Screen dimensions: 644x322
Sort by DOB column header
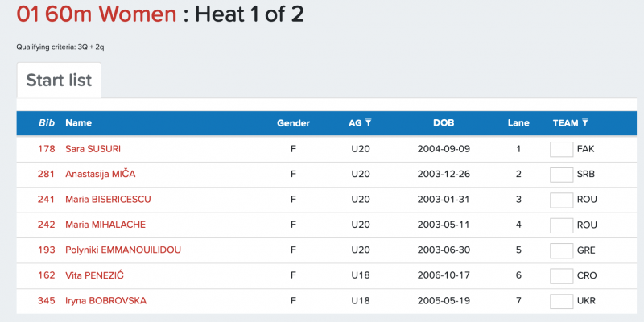tap(444, 123)
